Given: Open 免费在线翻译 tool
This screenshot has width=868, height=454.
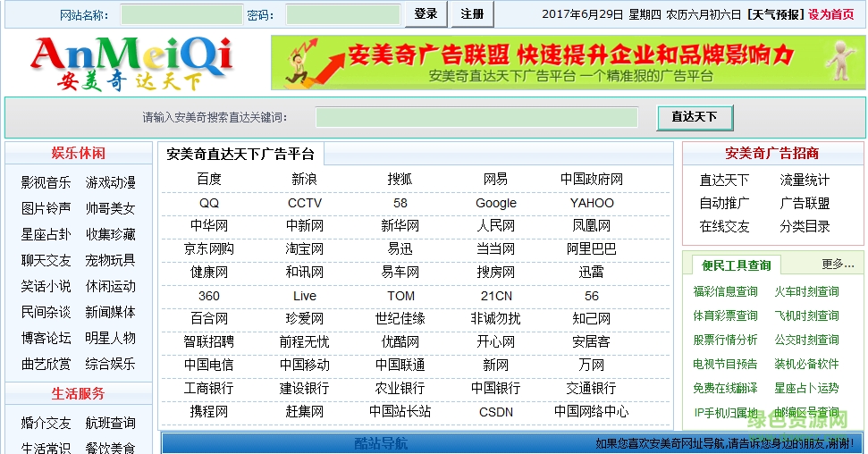Looking at the screenshot, I should coord(725,389).
